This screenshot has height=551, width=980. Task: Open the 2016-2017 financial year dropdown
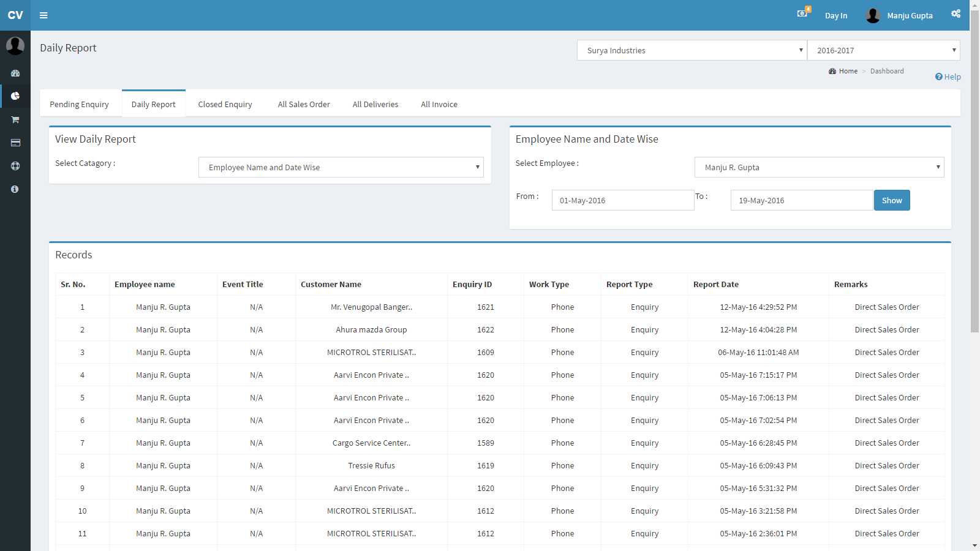(x=883, y=50)
